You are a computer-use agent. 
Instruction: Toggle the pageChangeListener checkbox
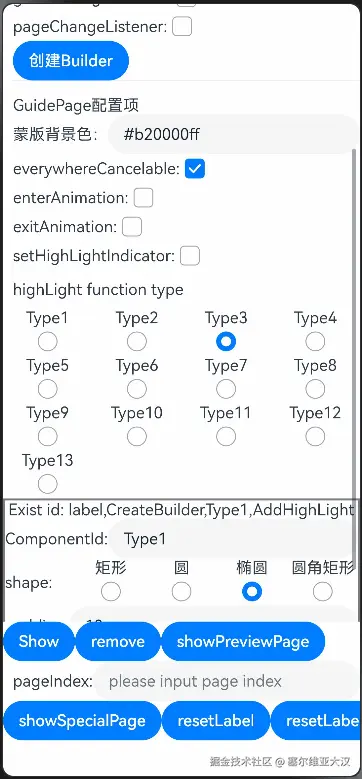(x=182, y=27)
